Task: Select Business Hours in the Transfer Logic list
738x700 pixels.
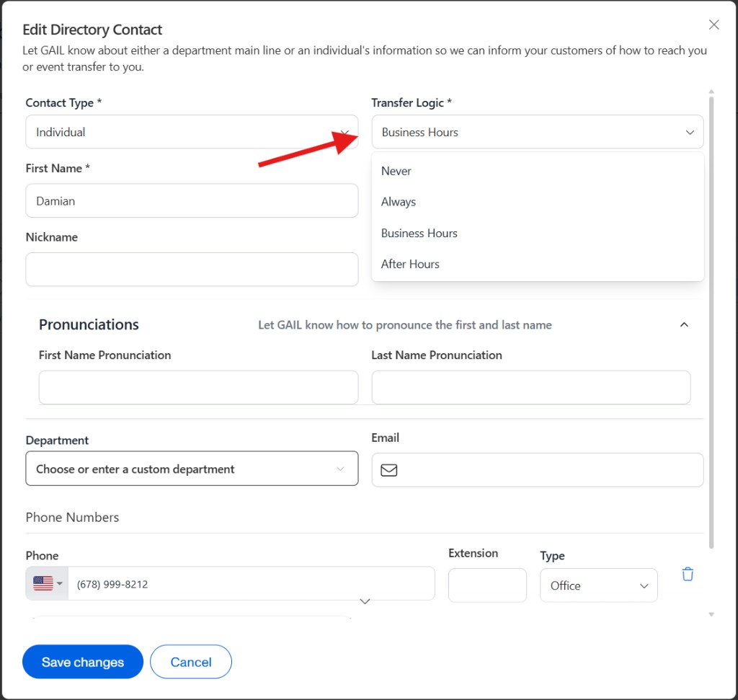Action: [419, 233]
